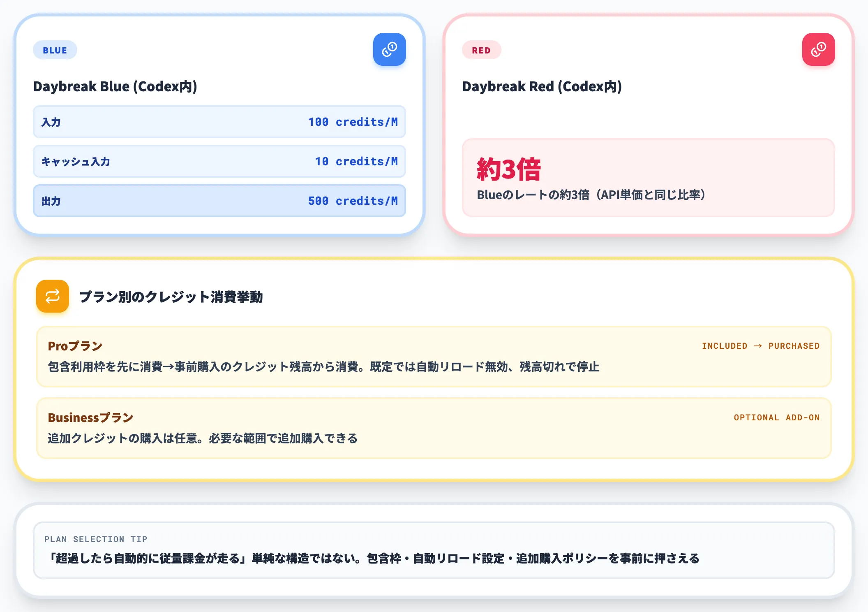The height and width of the screenshot is (612, 868).
Task: Click the キャッシュ入力 row label
Action: pyautogui.click(x=76, y=162)
